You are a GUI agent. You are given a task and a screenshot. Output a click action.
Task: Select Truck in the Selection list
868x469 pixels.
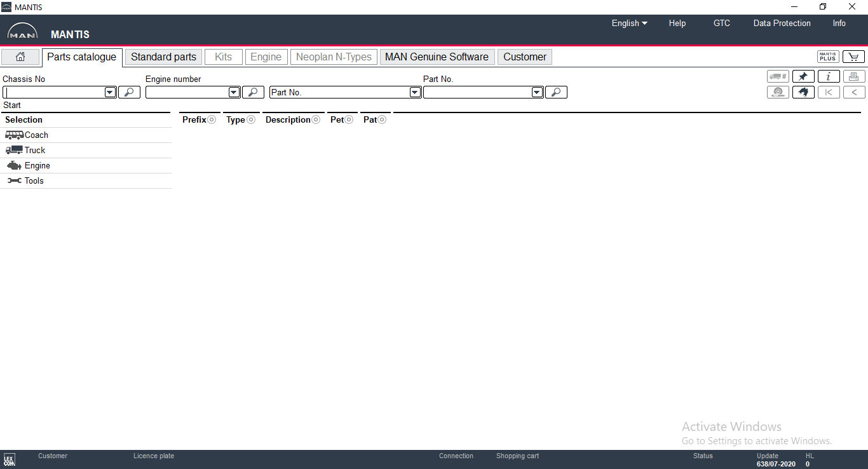[x=35, y=150]
